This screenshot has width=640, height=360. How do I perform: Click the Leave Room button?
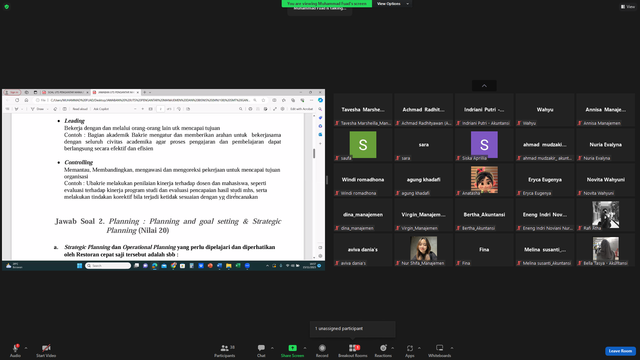[x=620, y=351]
